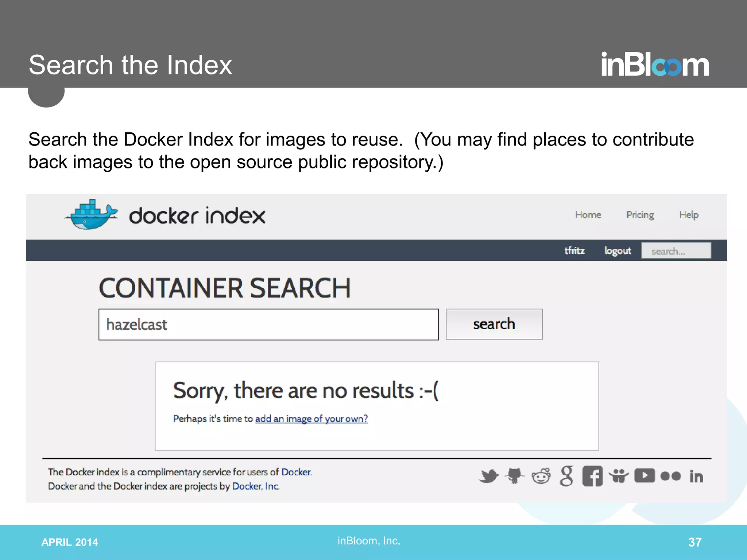Image resolution: width=747 pixels, height=560 pixels.
Task: Focus the small search... box in navbar
Action: pyautogui.click(x=676, y=251)
